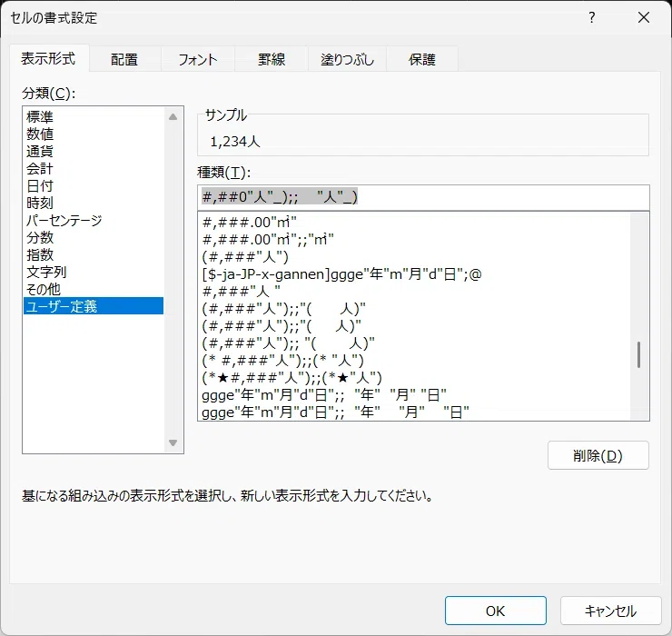Select format (#,###"人") without semicolons

click(x=415, y=257)
